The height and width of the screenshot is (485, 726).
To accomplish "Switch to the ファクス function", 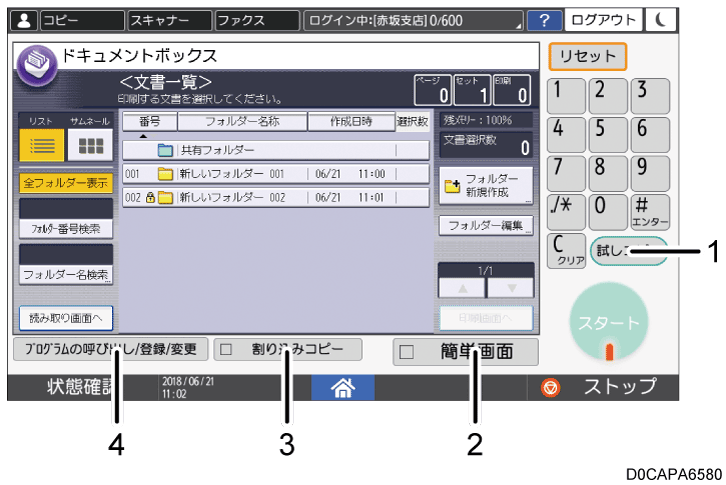I will pos(257,20).
